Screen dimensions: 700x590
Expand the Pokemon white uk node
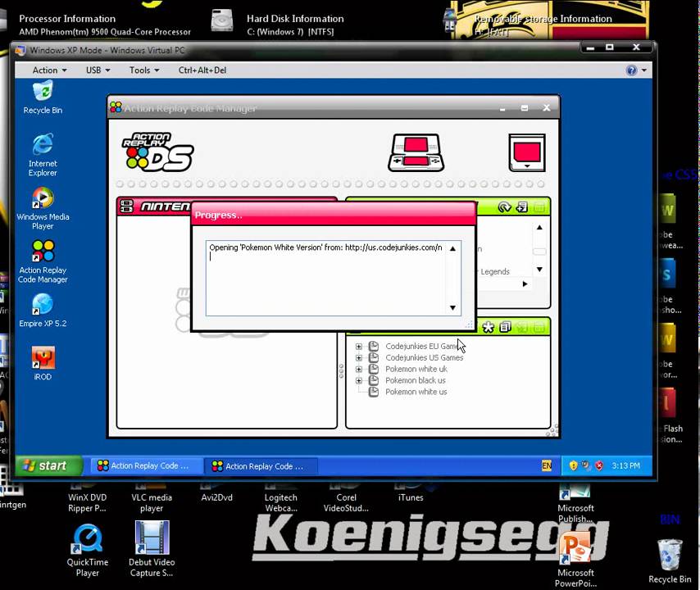point(358,369)
